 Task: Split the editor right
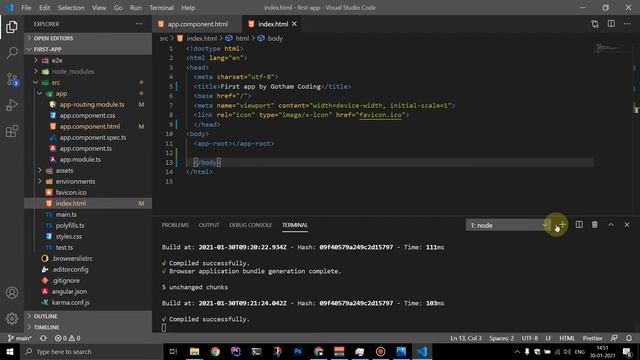pyautogui.click(x=611, y=24)
